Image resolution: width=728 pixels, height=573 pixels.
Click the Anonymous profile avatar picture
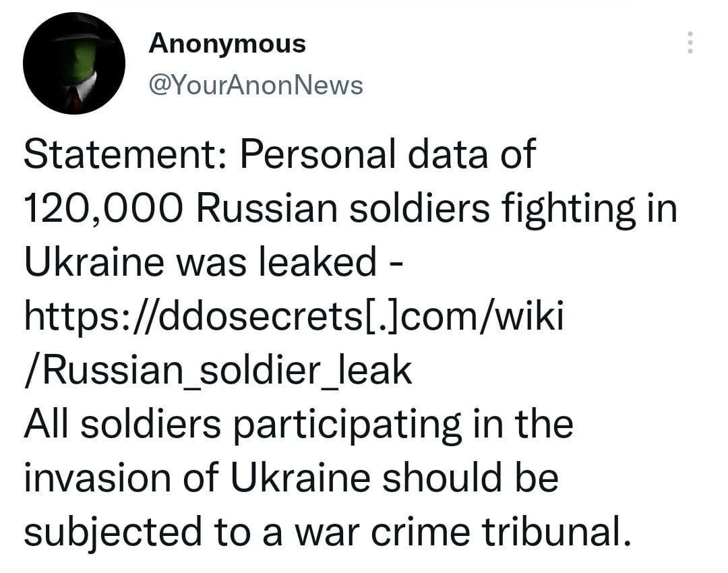73,63
